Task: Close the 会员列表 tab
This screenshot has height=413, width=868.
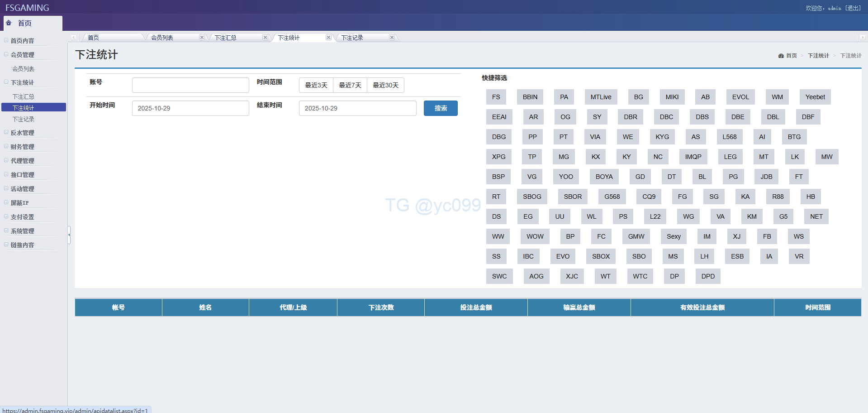Action: (x=202, y=38)
